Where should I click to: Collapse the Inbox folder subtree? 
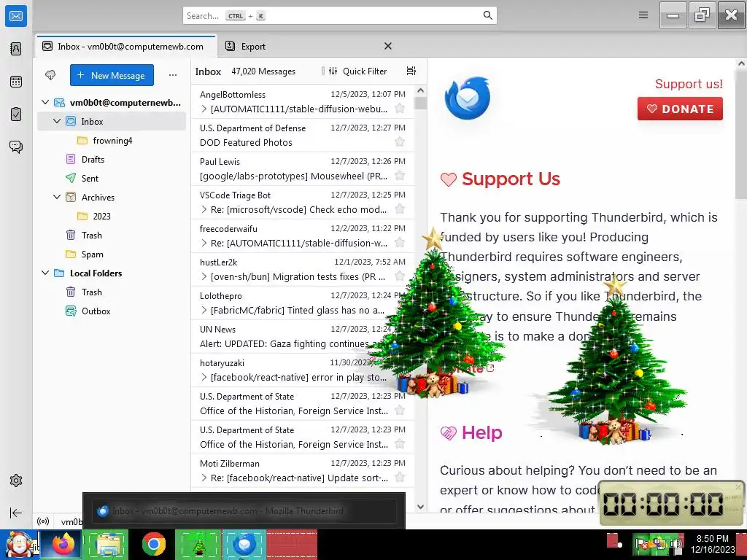point(57,122)
